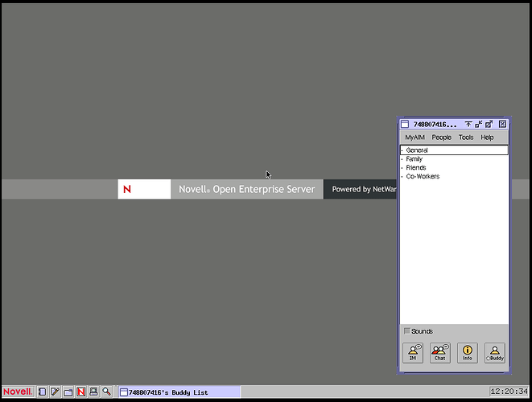532x402 pixels.
Task: Select the Family buddy group
Action: pyautogui.click(x=454, y=159)
